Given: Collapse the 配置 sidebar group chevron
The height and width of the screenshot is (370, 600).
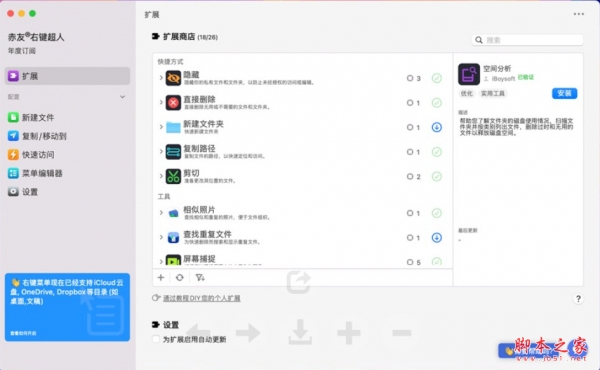Looking at the screenshot, I should (122, 97).
